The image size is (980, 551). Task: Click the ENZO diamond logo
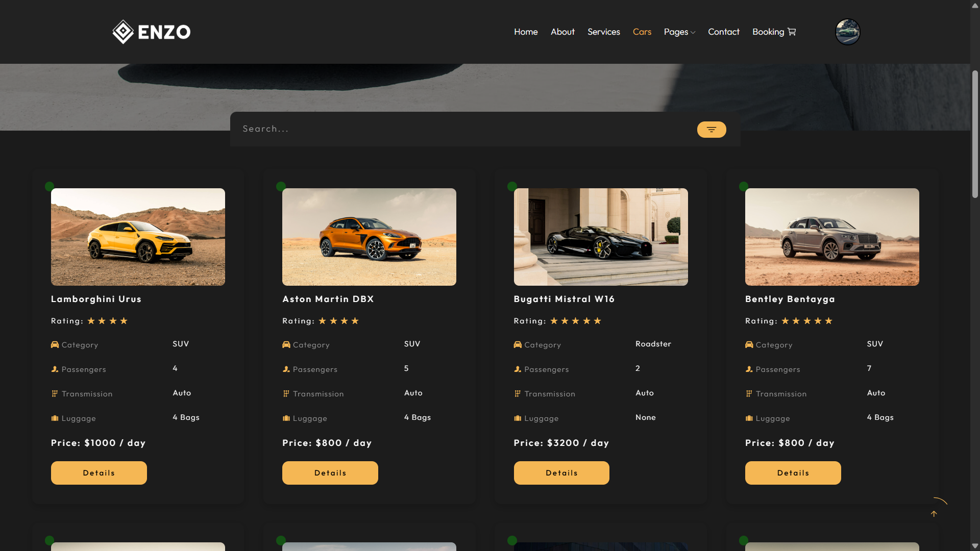(x=151, y=32)
